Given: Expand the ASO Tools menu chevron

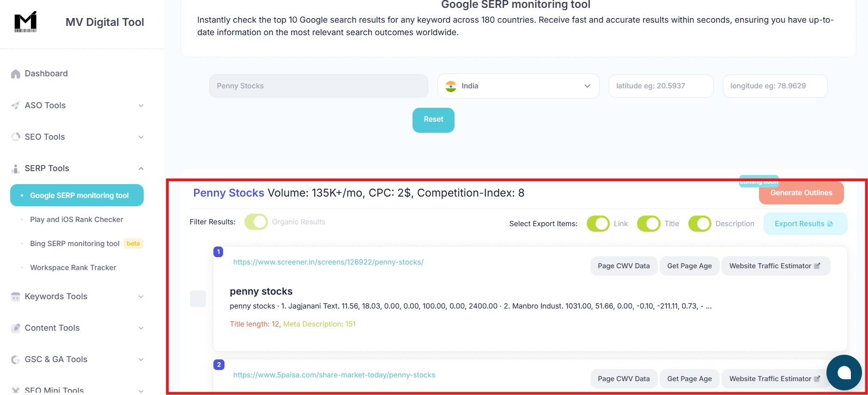Looking at the screenshot, I should click(141, 105).
